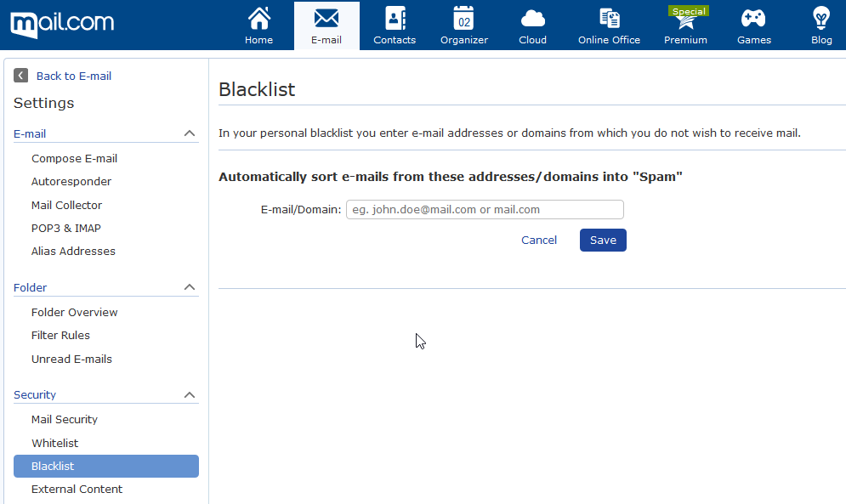
Task: Cancel the blacklist entry
Action: 539,241
